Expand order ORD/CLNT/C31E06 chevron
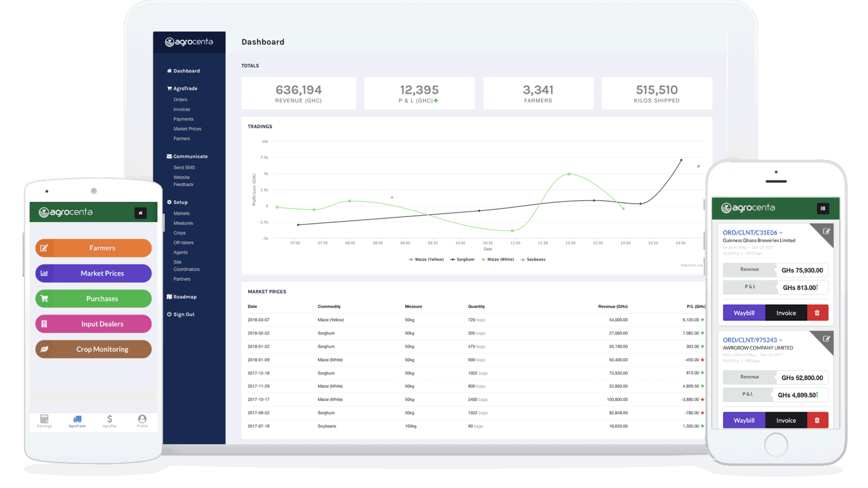Screen dimensions: 868x488 click(x=781, y=233)
